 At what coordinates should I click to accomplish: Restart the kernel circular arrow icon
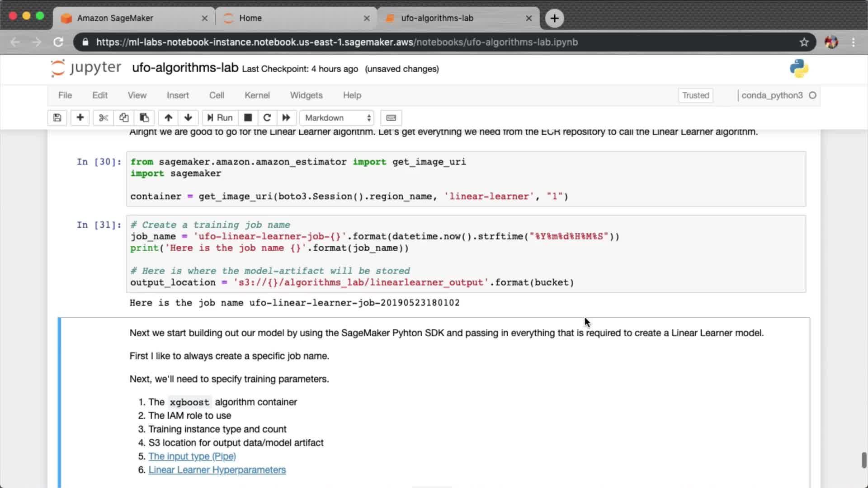tap(267, 117)
